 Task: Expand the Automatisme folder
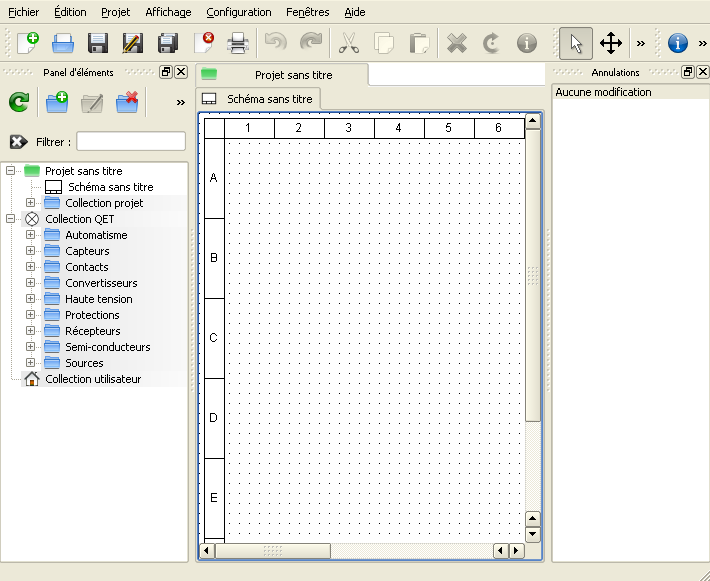pyautogui.click(x=30, y=235)
